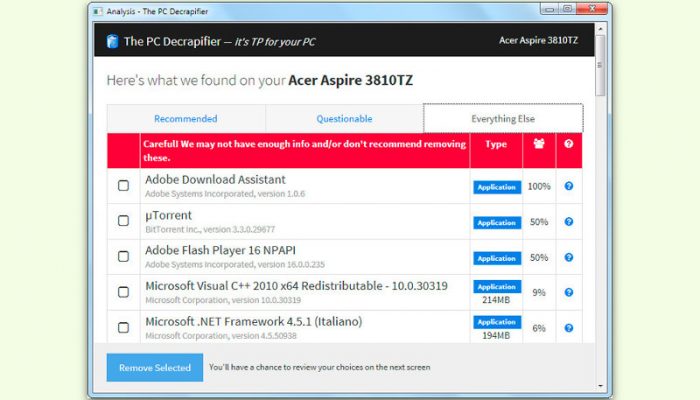The height and width of the screenshot is (400, 700).
Task: Click the 214MB size text
Action: tap(496, 300)
